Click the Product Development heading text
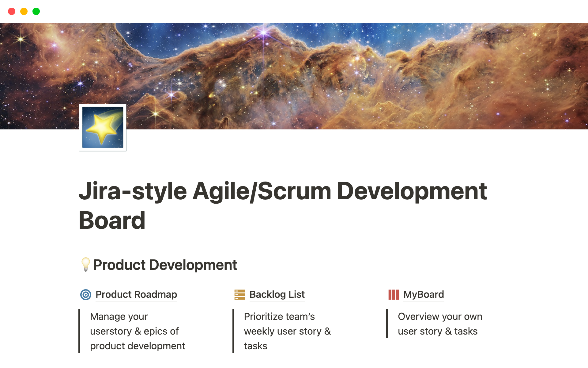Screen dimensions: 588x368 165,265
